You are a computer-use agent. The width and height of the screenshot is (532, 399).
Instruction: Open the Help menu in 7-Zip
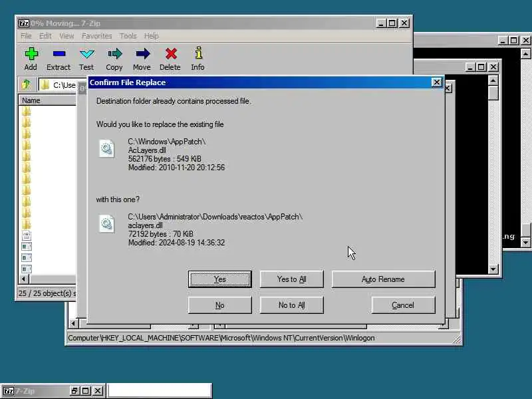click(151, 36)
